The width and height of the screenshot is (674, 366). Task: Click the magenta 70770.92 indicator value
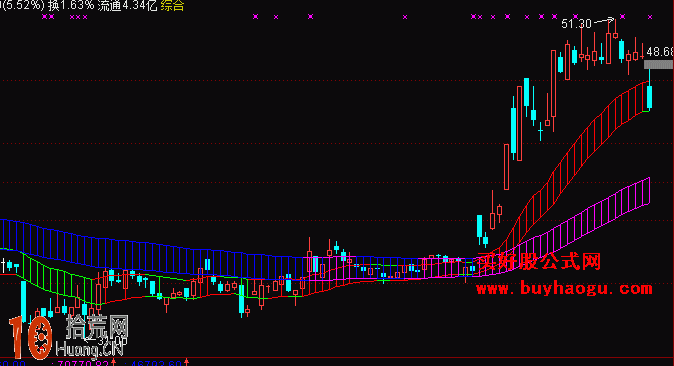(x=83, y=363)
